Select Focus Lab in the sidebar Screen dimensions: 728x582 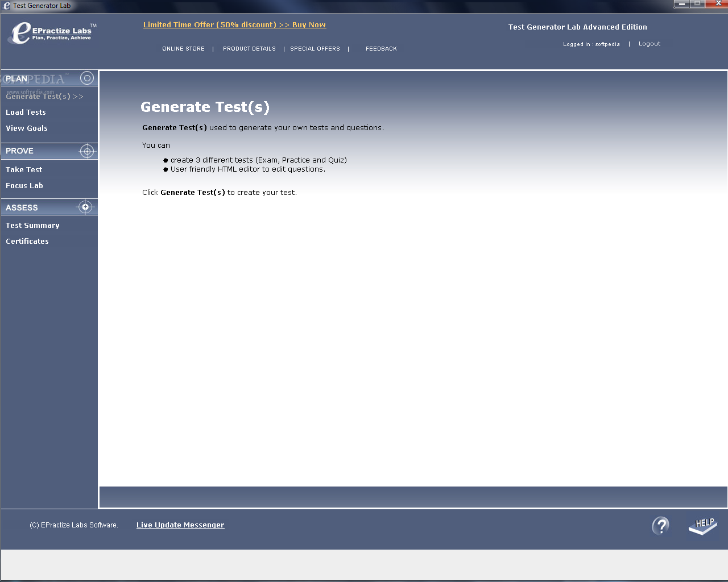(24, 186)
